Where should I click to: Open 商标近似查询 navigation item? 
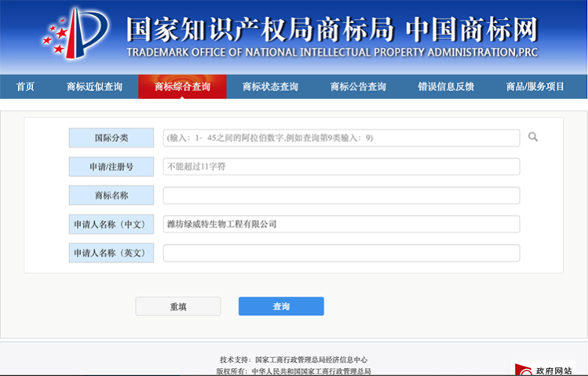pyautogui.click(x=94, y=86)
